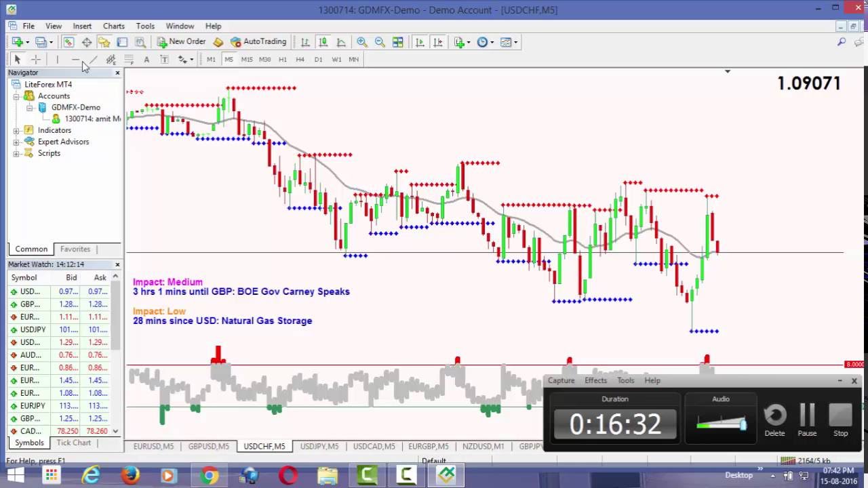The height and width of the screenshot is (488, 868).
Task: Close the Navigator panel
Action: pyautogui.click(x=117, y=73)
